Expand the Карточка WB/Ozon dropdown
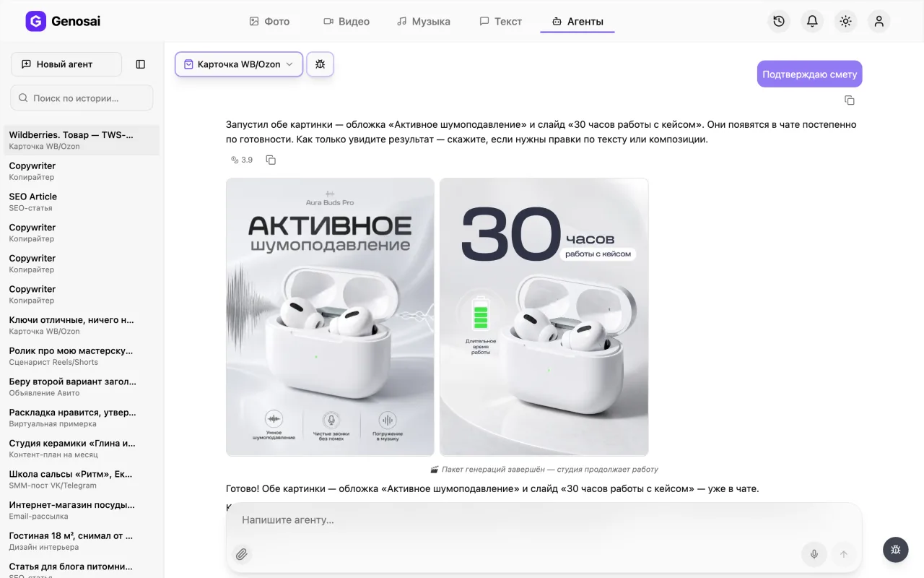924x578 pixels. [x=239, y=64]
